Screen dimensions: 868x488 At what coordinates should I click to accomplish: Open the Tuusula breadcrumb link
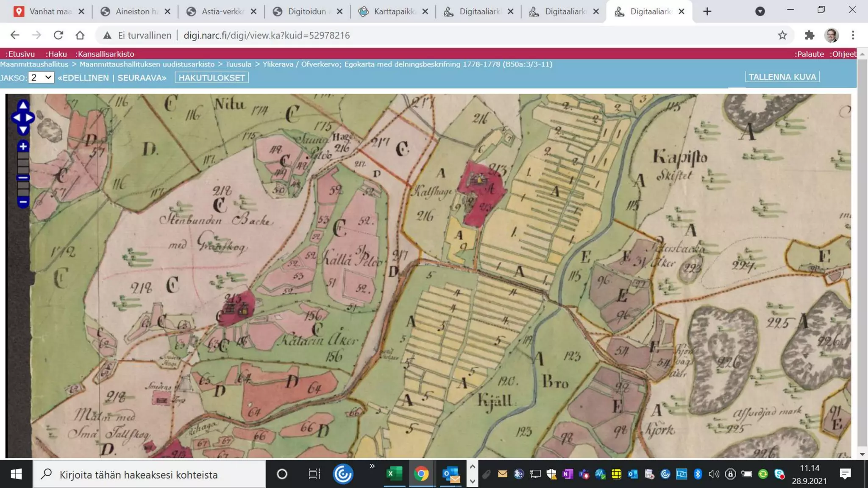tap(238, 64)
